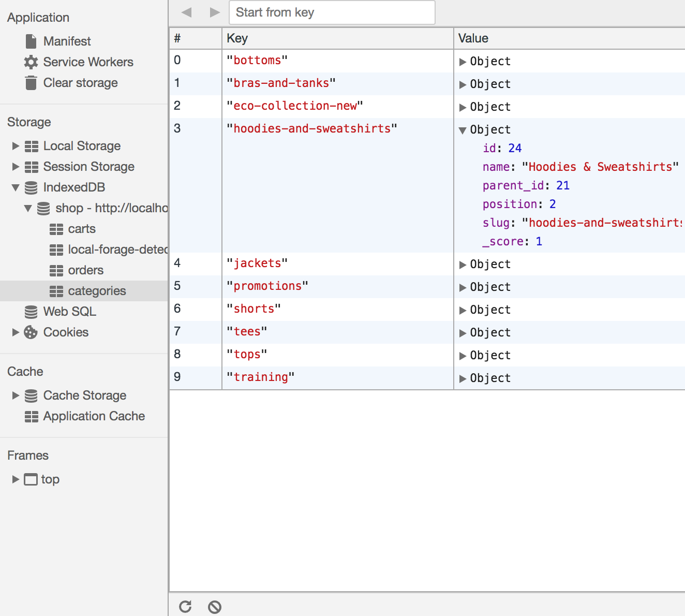Screen dimensions: 685x616
Task: Select Clear storage in sidebar
Action: [x=80, y=83]
